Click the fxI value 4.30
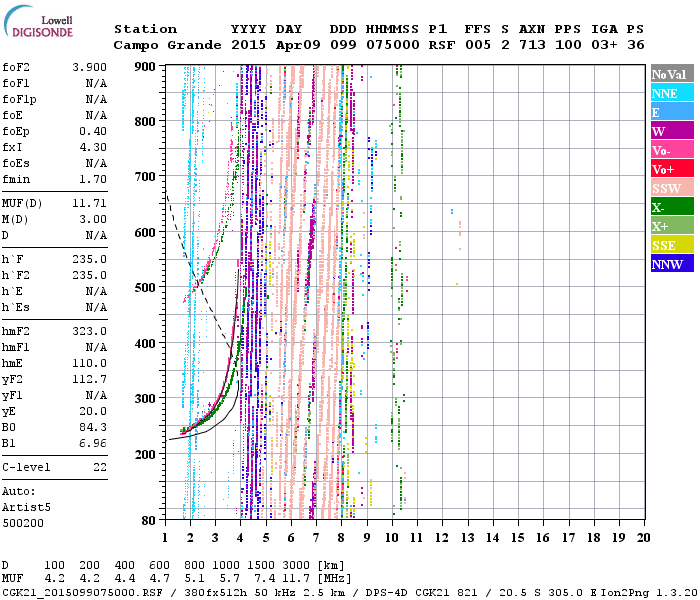This screenshot has height=600, width=700. click(x=93, y=147)
